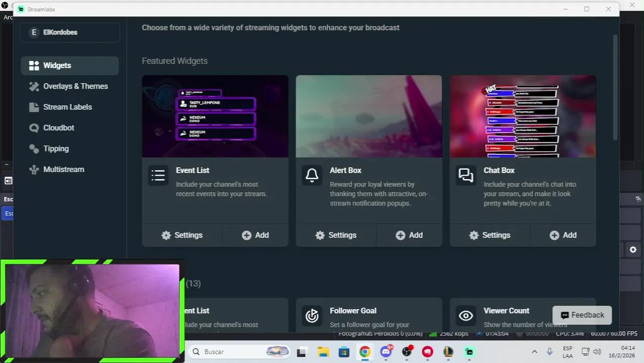Viewport: 644px width, 363px height.
Task: Open the volume control in the tray
Action: coord(597,352)
